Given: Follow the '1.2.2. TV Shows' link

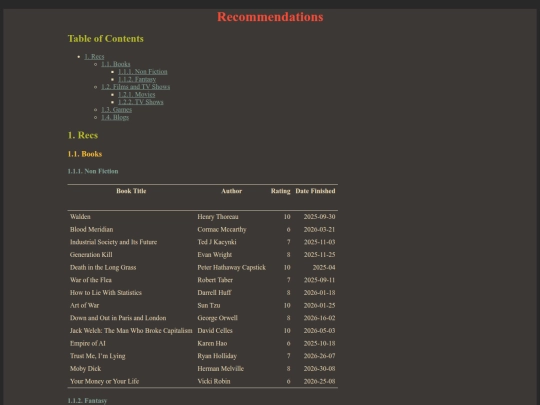Looking at the screenshot, I should (141, 102).
